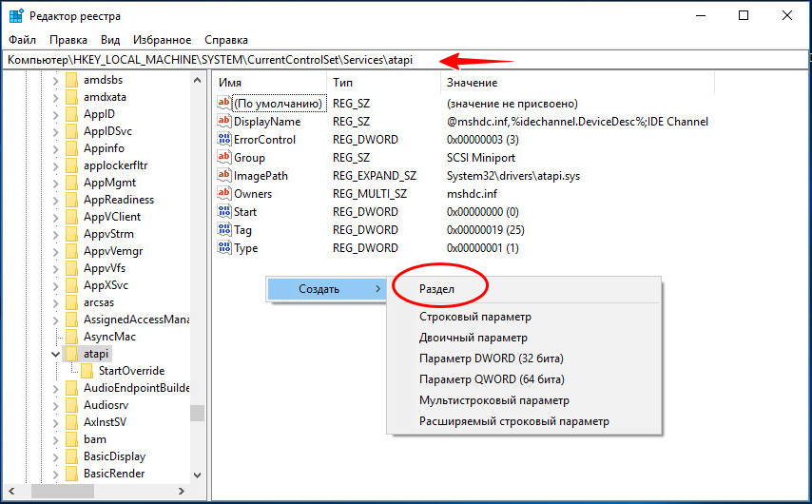
Task: Open the Правка menu
Action: pyautogui.click(x=68, y=40)
